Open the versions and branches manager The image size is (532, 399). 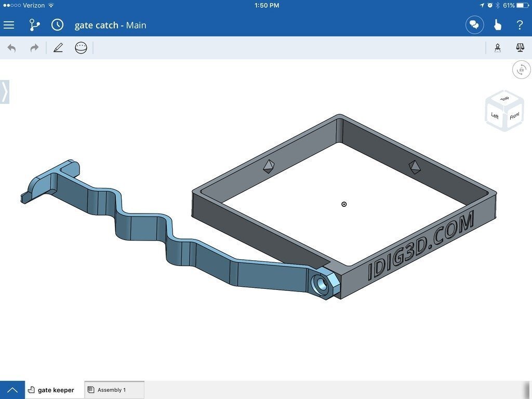34,25
